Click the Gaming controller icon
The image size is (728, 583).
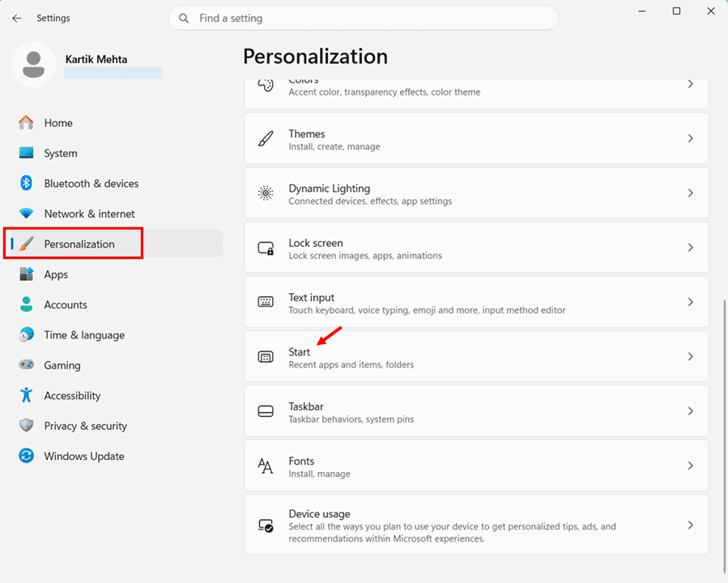(26, 365)
